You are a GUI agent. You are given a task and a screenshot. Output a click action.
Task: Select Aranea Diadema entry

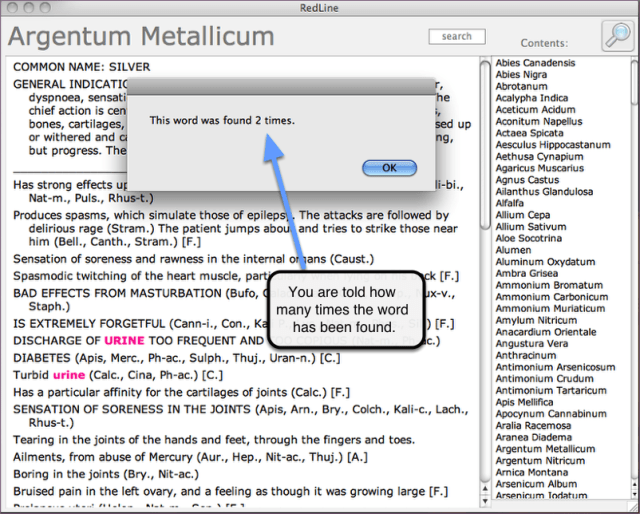533,437
